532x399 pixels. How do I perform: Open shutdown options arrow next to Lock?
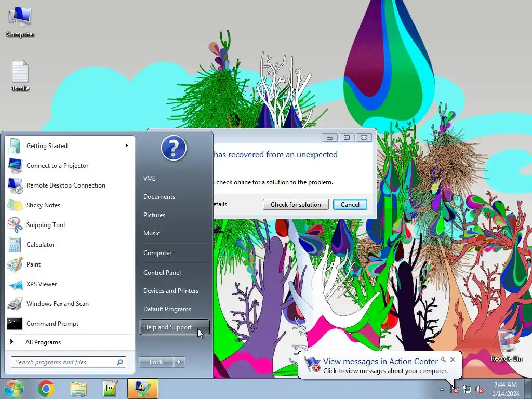(179, 362)
